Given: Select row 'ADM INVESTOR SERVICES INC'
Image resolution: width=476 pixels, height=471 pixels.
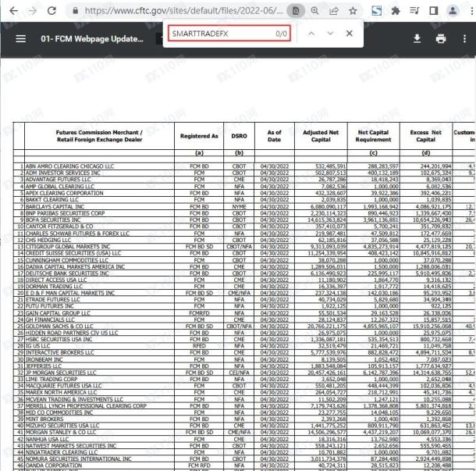Looking at the screenshot, I should [243, 173].
